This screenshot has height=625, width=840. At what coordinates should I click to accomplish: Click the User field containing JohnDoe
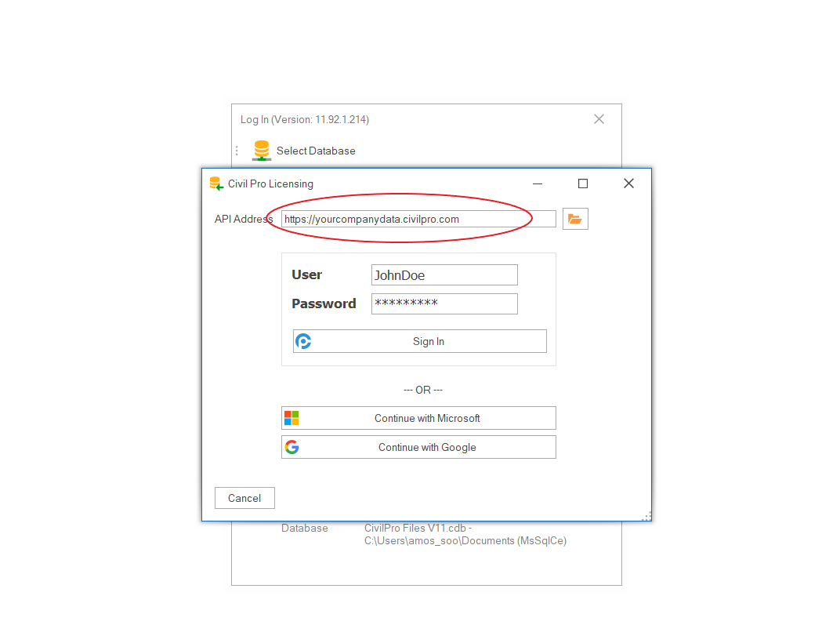point(444,275)
